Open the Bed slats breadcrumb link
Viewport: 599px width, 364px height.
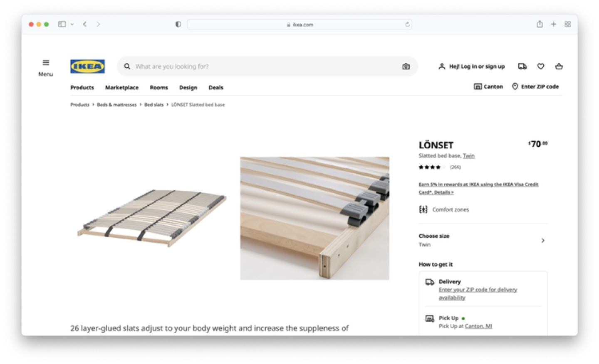point(153,105)
